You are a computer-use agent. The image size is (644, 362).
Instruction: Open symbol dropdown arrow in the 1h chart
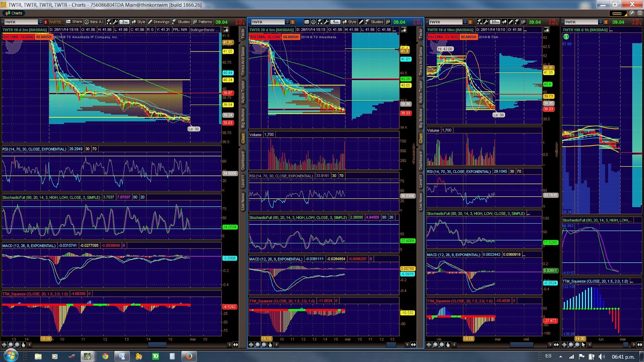tap(601, 22)
